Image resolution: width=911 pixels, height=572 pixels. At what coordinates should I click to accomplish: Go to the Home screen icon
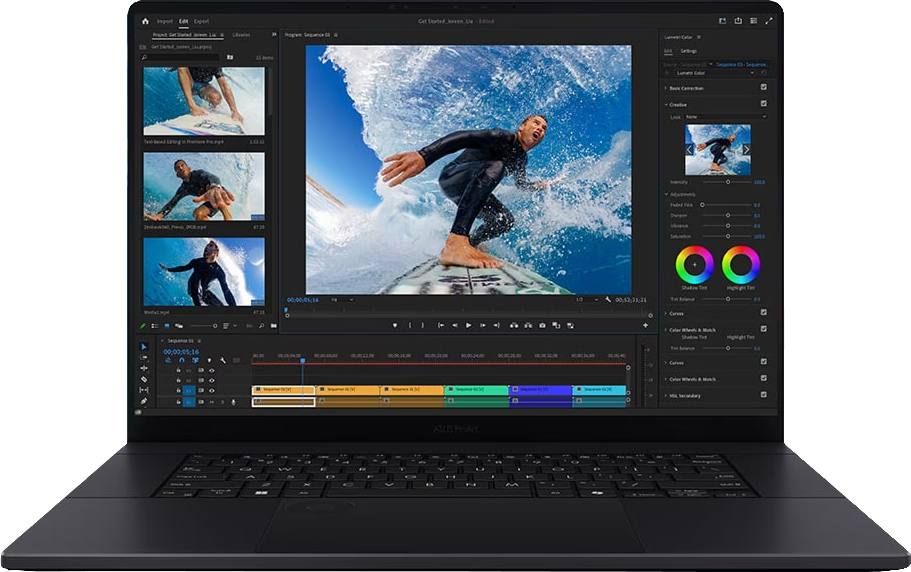coord(145,21)
